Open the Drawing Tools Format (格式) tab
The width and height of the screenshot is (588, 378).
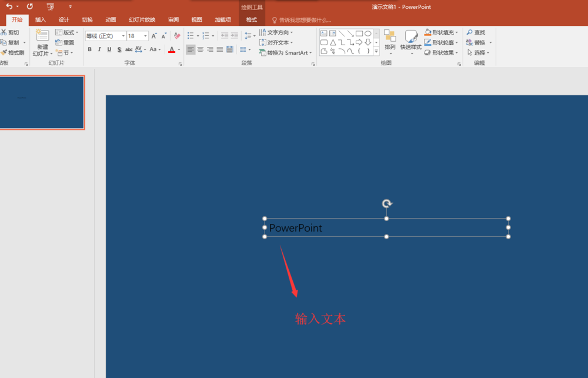252,20
